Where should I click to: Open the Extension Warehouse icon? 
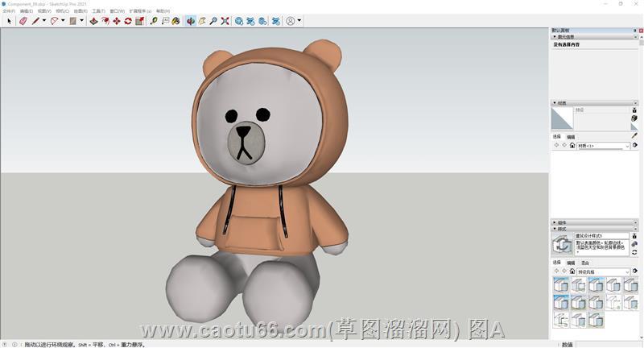[x=250, y=21]
